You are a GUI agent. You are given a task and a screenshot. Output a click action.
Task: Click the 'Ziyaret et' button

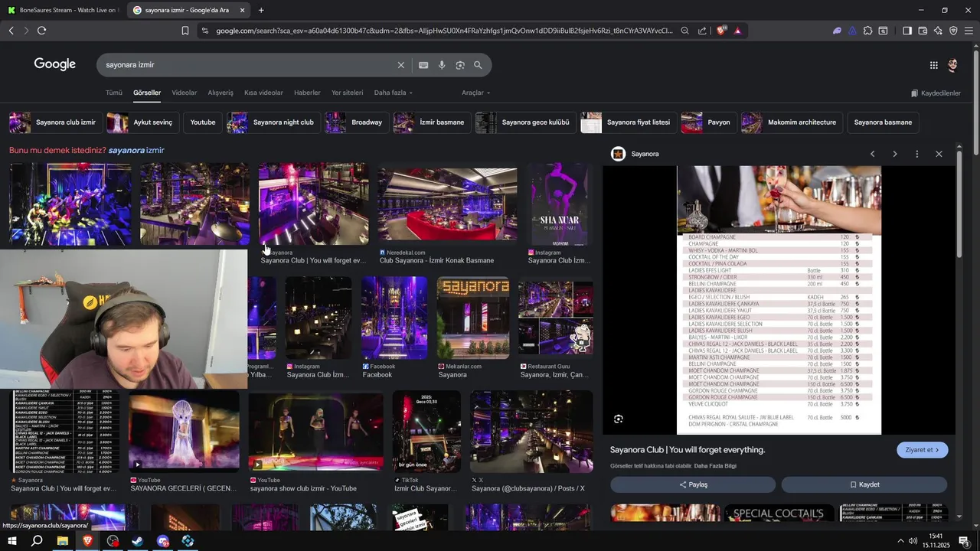pos(922,450)
